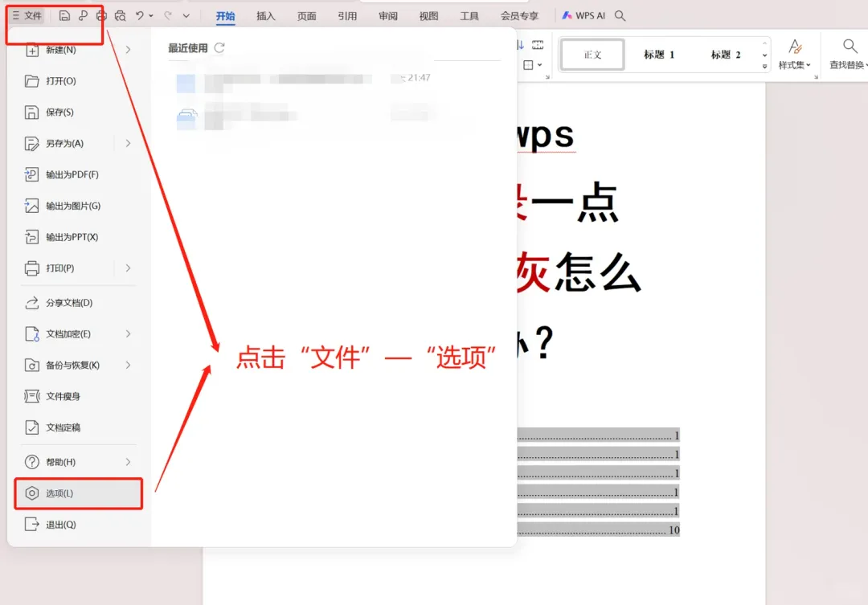Image resolution: width=868 pixels, height=605 pixels.
Task: Switch to the 插入 ribbon tab
Action: click(266, 16)
